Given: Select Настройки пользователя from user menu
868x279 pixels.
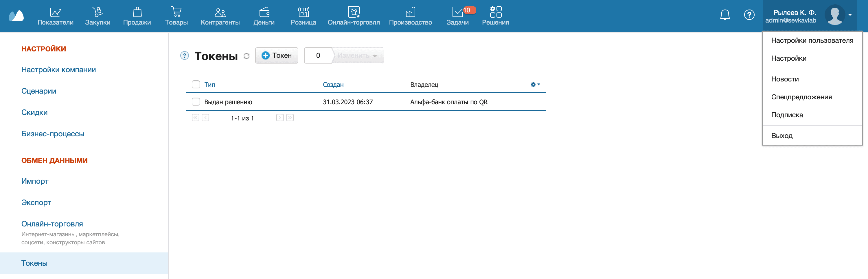Looking at the screenshot, I should point(812,40).
